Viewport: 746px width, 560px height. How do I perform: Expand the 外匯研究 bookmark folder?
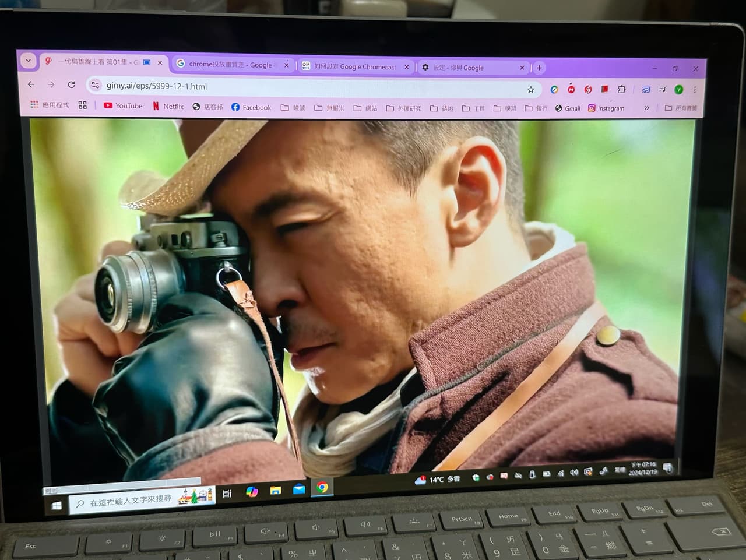pyautogui.click(x=404, y=108)
